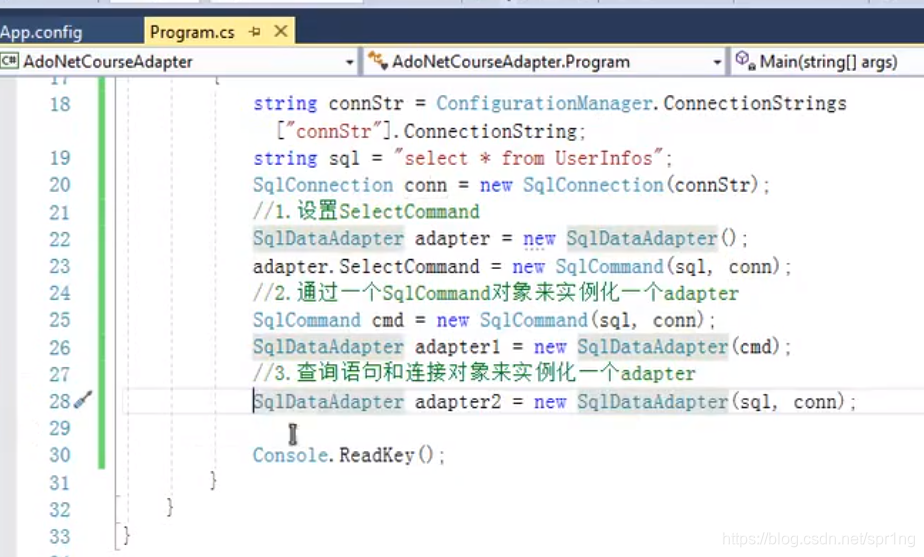The width and height of the screenshot is (924, 557).
Task: Click adapter2 on line 28
Action: [x=457, y=402]
